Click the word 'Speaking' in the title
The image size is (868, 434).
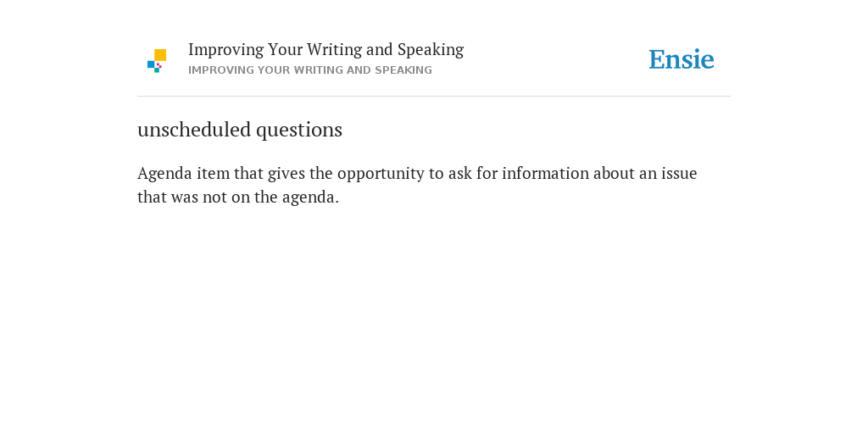pyautogui.click(x=431, y=50)
